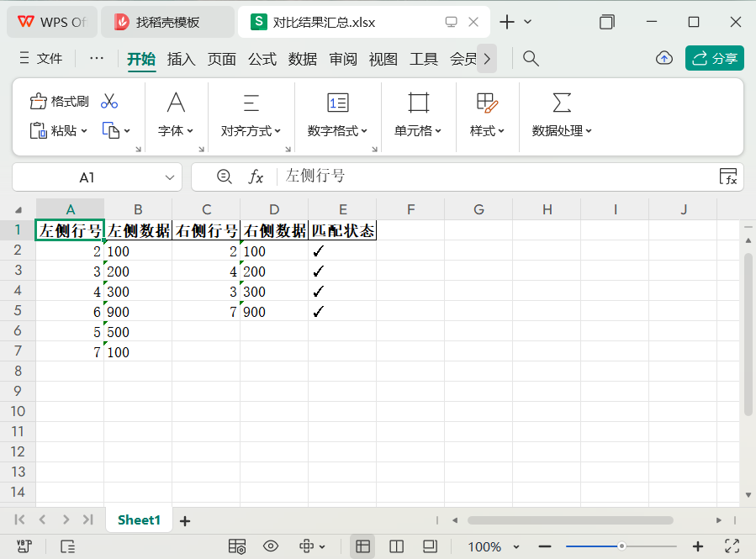Click the table settings icon in status bar
Screen dimensions: 756x559
coord(237,546)
